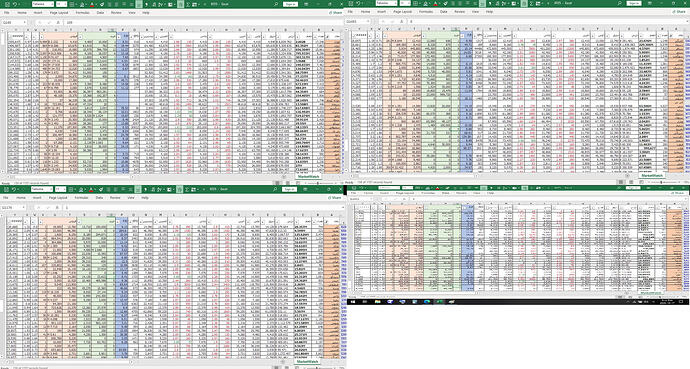Viewport: 690px width, 369px height.
Task: Click the fx icon in top-right window formula bar
Action: coord(402,22)
